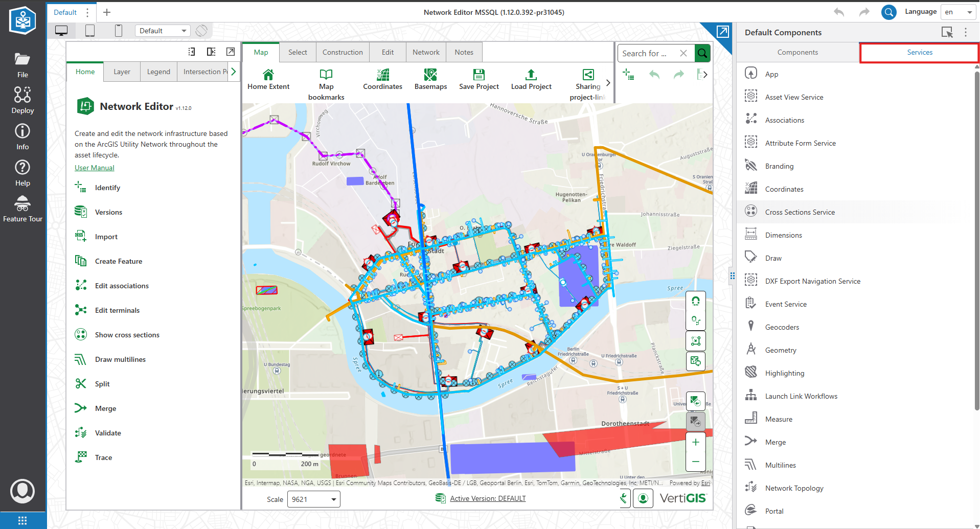
Task: Expand more panel tabs after Intersection
Action: [234, 72]
